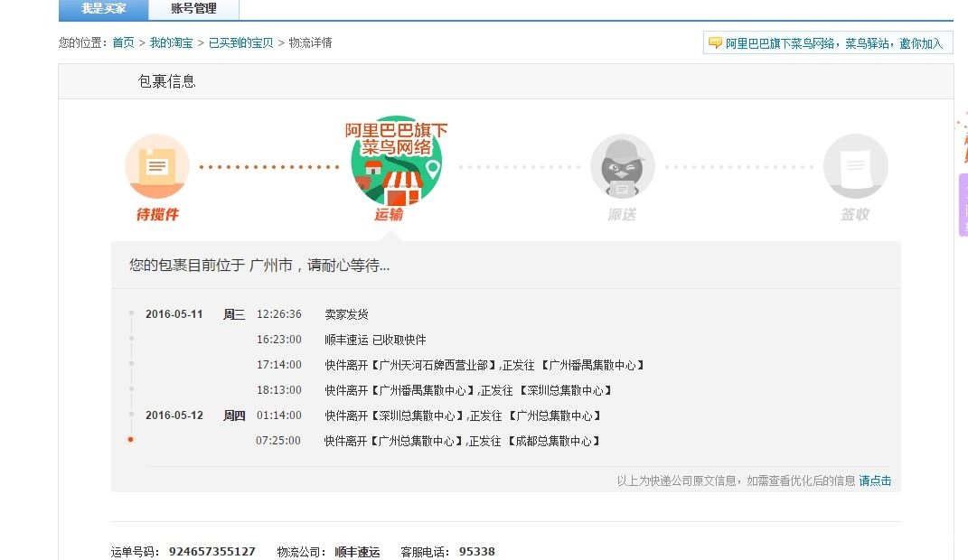Open 我的淘宝 breadcrumb link
Viewport: 968px width, 560px height.
[171, 42]
